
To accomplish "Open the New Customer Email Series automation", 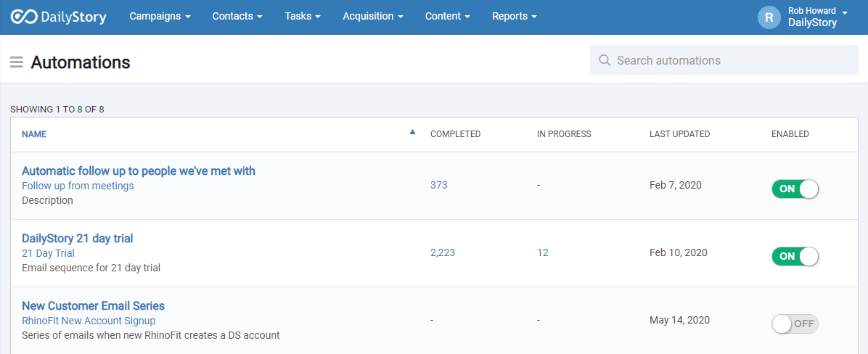I will (x=93, y=306).
